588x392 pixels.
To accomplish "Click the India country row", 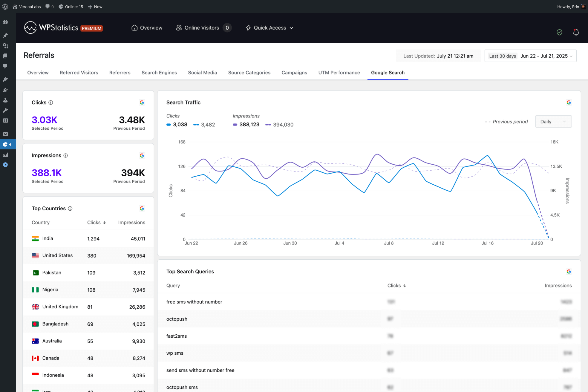I will click(x=88, y=238).
